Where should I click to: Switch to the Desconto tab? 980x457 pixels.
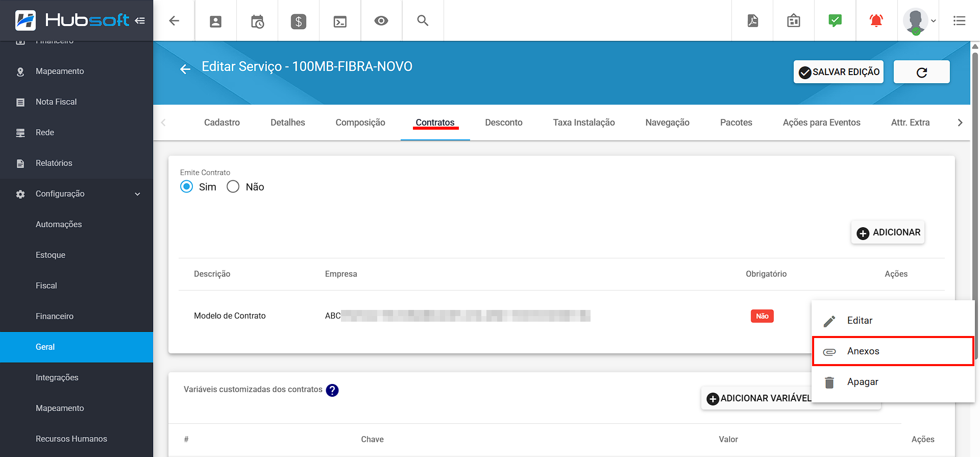pos(504,123)
